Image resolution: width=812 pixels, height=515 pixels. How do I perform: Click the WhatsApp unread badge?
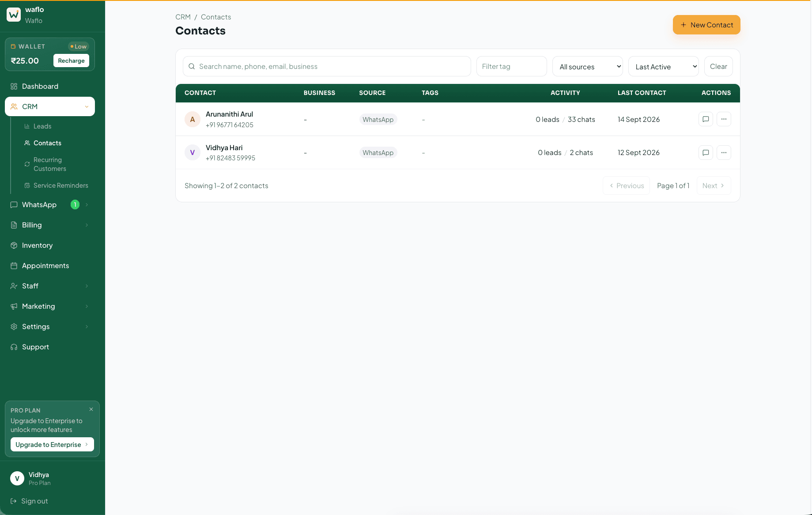(x=75, y=204)
